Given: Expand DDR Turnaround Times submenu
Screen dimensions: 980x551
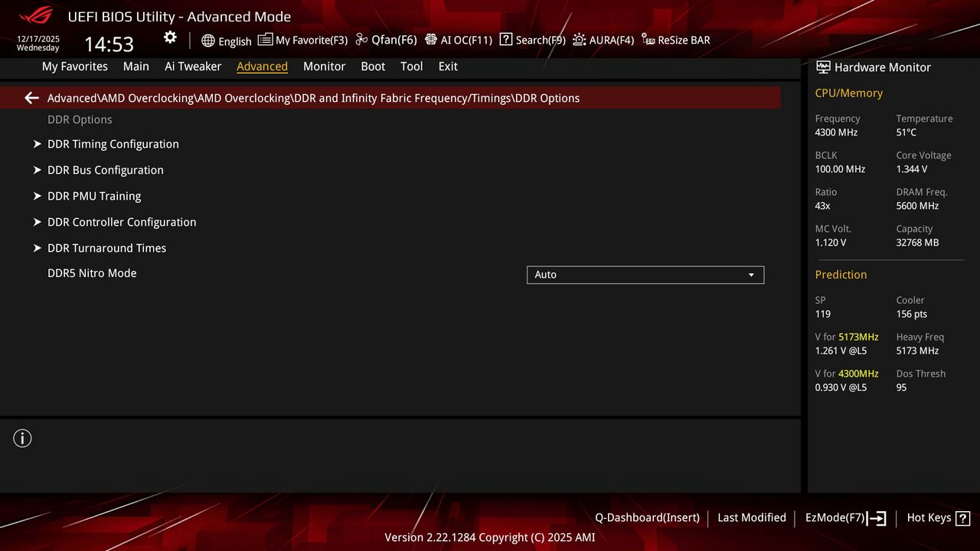Looking at the screenshot, I should tap(106, 248).
